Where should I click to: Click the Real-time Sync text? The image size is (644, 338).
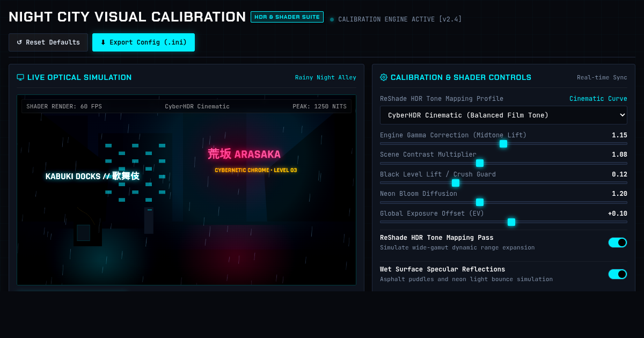602,77
